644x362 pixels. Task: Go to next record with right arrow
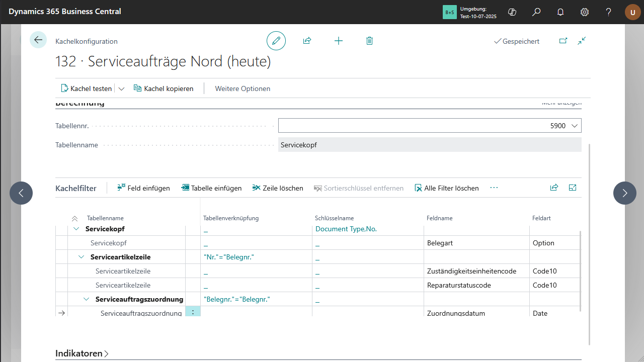(x=624, y=193)
